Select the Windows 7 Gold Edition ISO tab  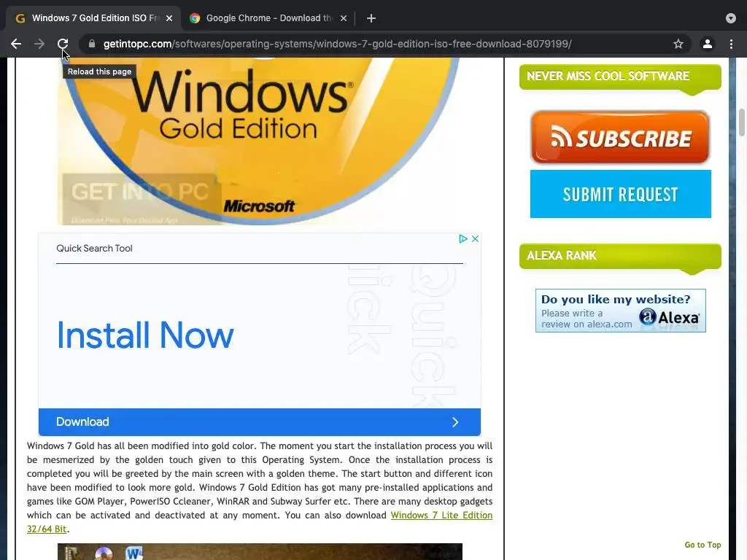click(93, 18)
